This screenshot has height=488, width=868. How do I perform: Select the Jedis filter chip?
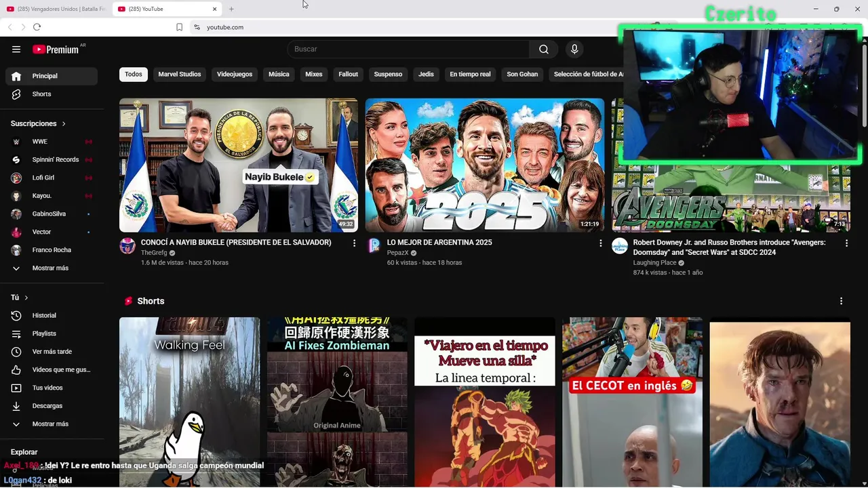[x=426, y=74]
